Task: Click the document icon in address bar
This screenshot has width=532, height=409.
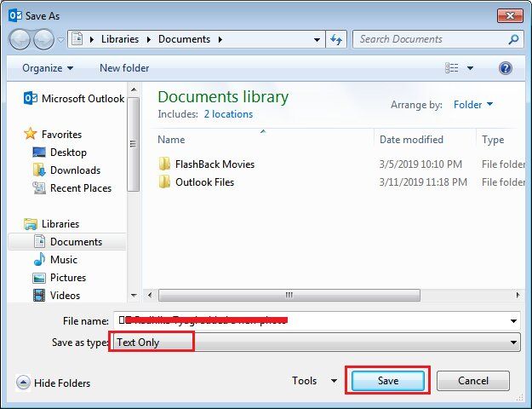Action: [x=77, y=39]
